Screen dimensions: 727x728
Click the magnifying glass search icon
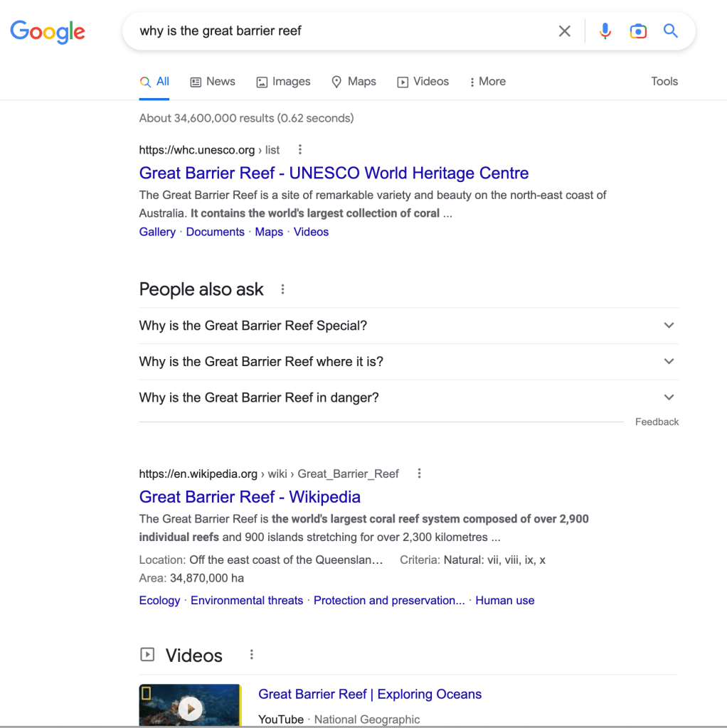pyautogui.click(x=669, y=31)
